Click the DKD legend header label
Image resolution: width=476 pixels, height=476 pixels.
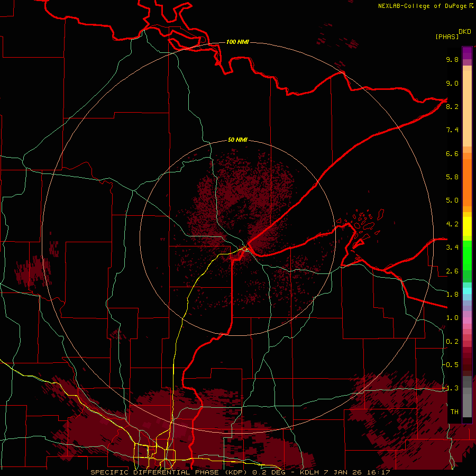point(465,31)
